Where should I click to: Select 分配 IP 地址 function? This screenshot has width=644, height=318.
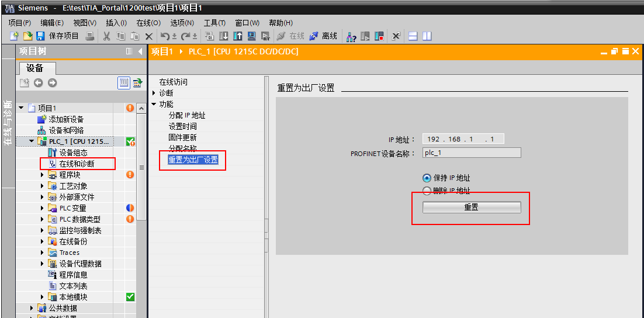(x=187, y=115)
